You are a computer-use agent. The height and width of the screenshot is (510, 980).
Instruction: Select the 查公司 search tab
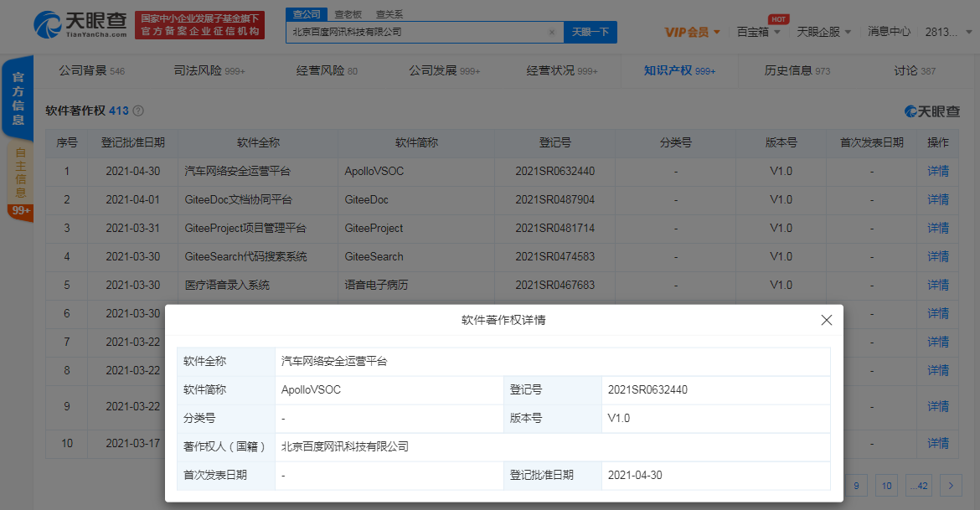click(x=307, y=14)
